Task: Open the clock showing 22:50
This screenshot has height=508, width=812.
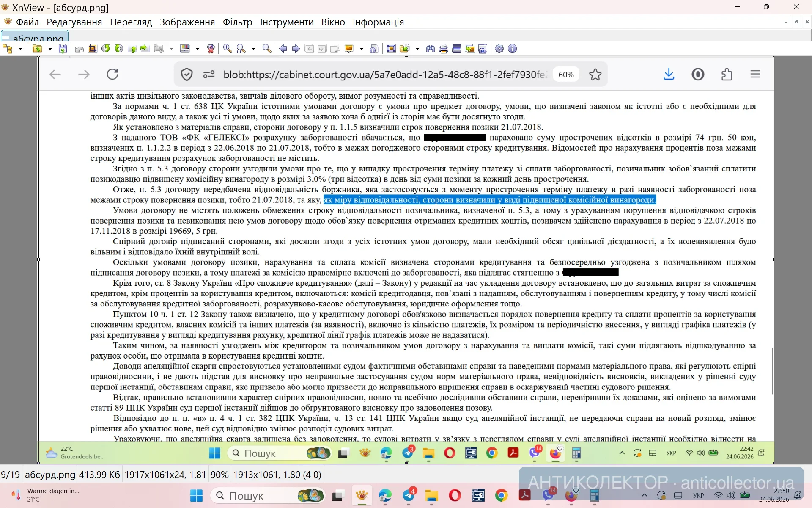Action: 774,495
